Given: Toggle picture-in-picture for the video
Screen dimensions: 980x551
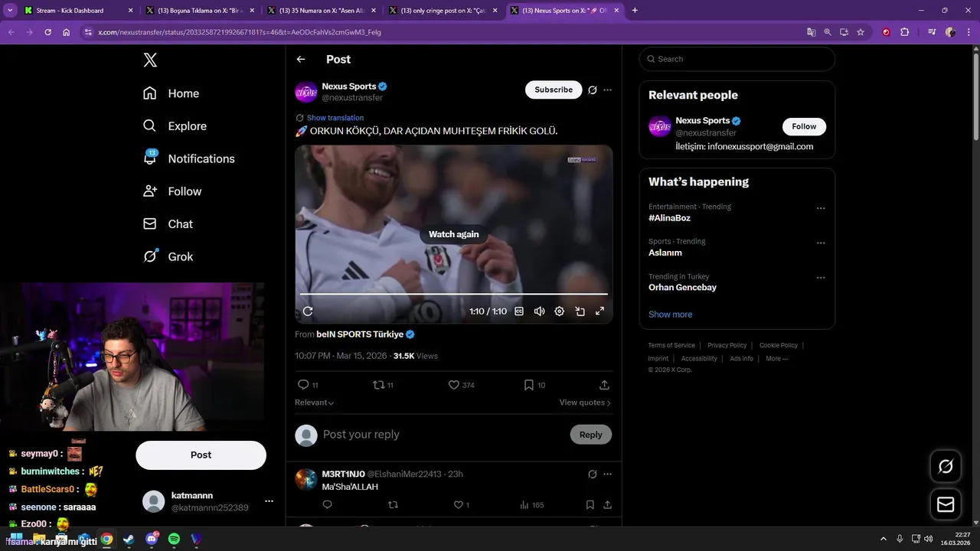Looking at the screenshot, I should (580, 311).
